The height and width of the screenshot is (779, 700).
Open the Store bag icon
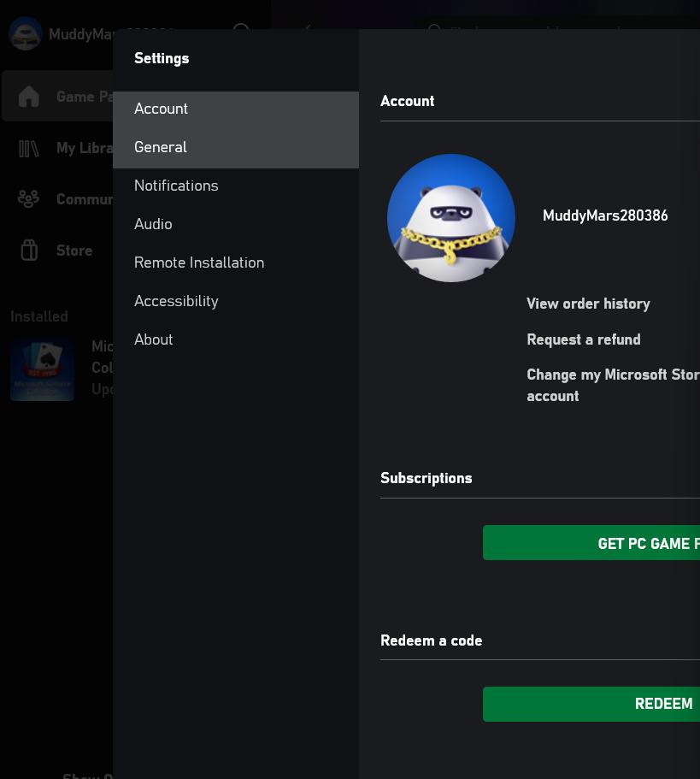coord(29,250)
